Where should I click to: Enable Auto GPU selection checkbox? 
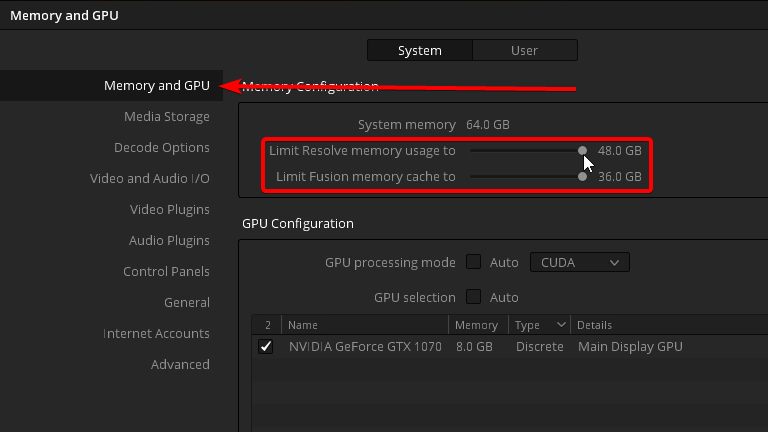pyautogui.click(x=473, y=297)
